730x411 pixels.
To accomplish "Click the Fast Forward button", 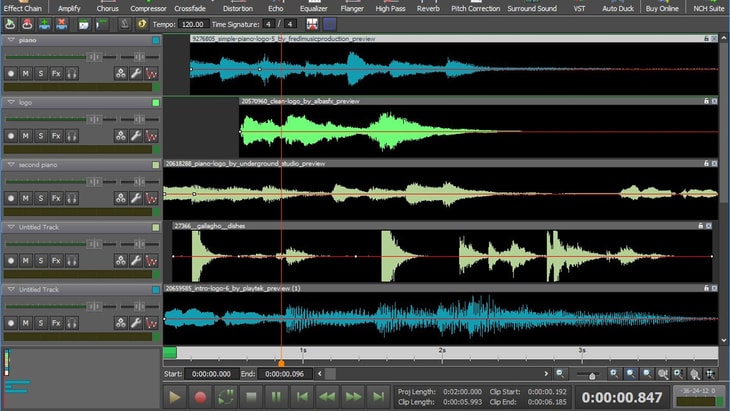I will click(x=352, y=397).
